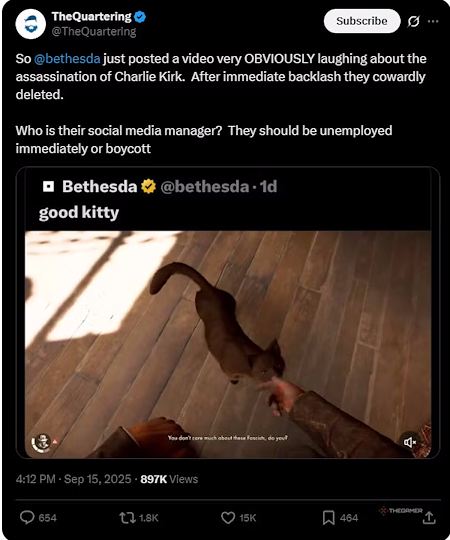Open the 897K Views analytics
The width and height of the screenshot is (450, 540).
click(169, 479)
